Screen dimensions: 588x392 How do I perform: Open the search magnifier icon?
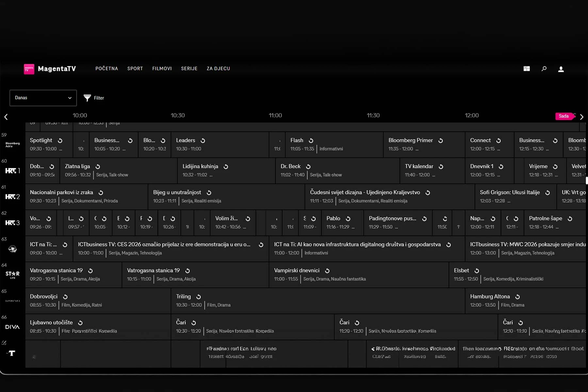click(x=544, y=69)
